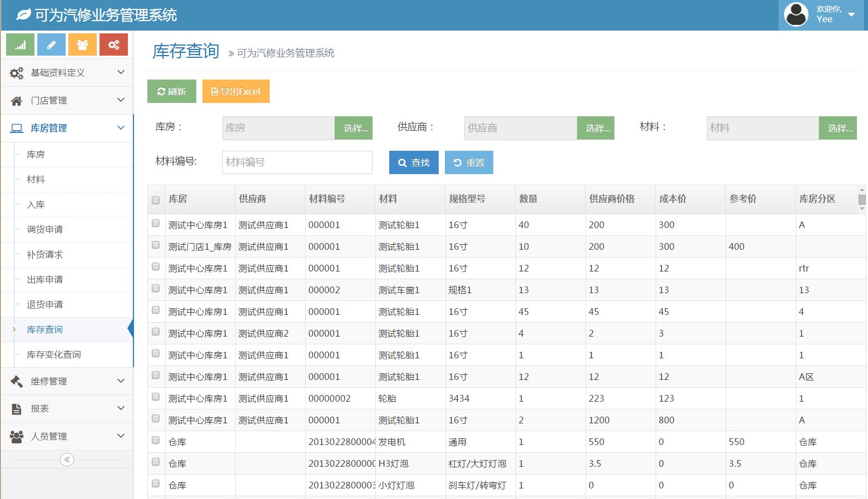The image size is (868, 499).
Task: Collapse sidebar with double-chevron icon
Action: point(67,460)
